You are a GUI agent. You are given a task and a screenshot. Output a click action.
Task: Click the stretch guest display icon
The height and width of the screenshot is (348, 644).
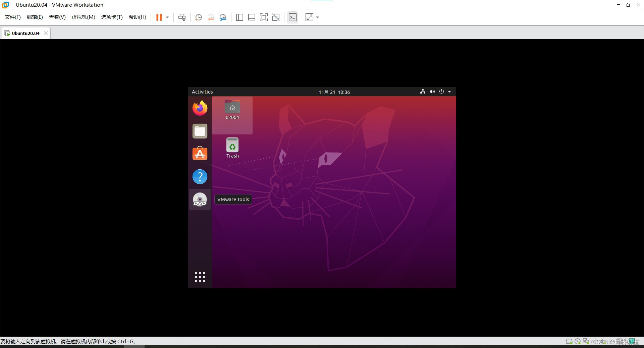[309, 17]
